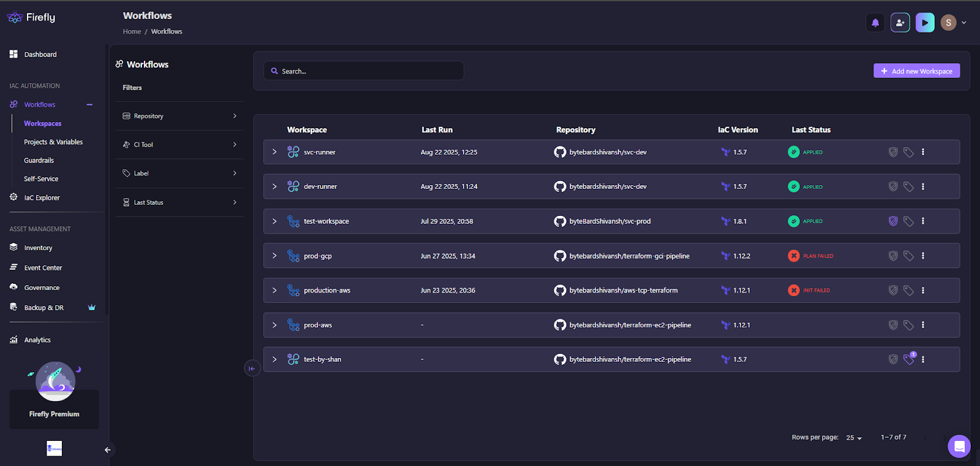Expand the dev-runner row
This screenshot has height=466, width=980.
[274, 186]
